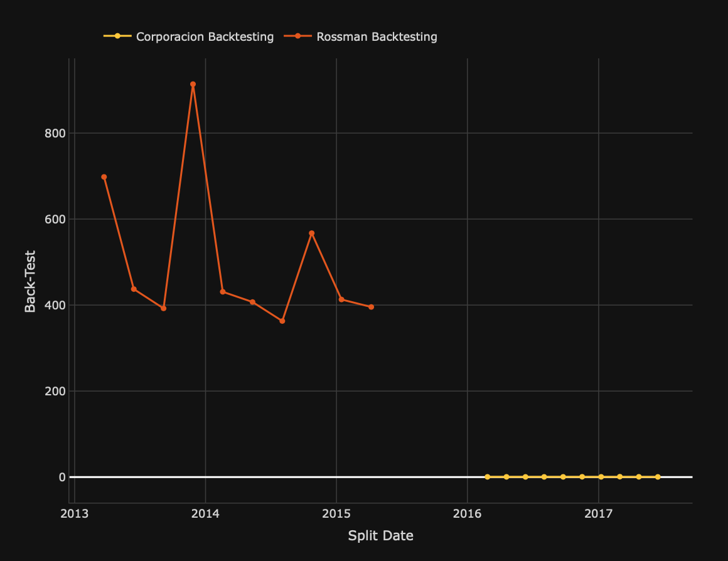
Task: Select the first Corporacion point in early 2016
Action: point(487,477)
